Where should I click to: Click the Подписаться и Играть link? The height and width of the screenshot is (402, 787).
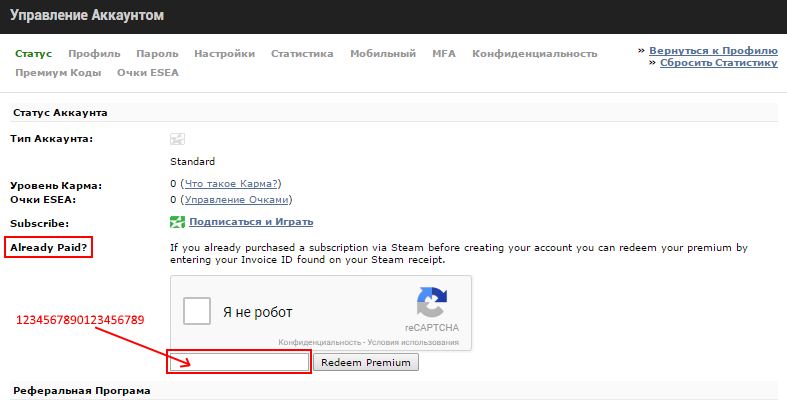pos(251,222)
